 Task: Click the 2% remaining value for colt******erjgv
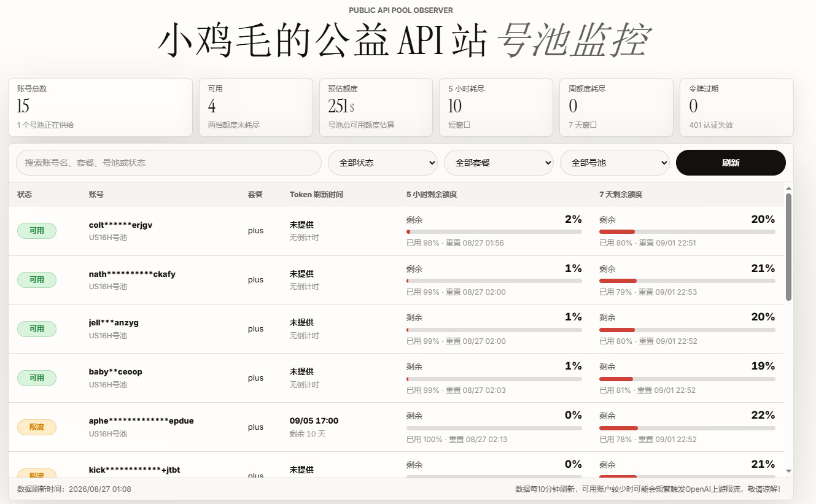[x=573, y=219]
